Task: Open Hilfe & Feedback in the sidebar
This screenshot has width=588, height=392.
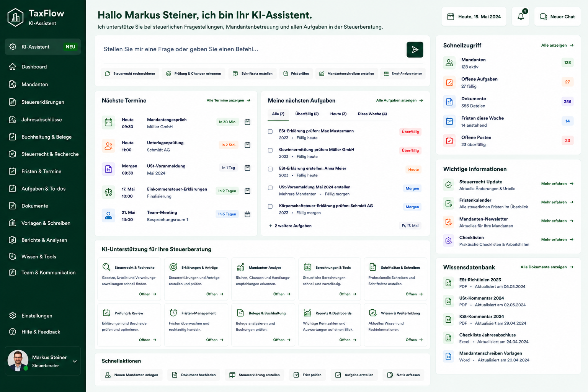Action: 43,332
